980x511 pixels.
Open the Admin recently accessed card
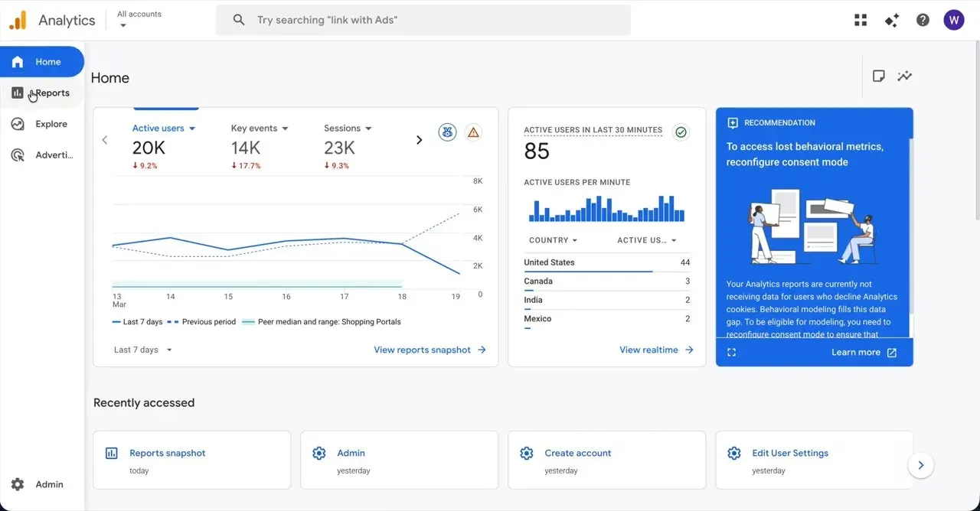[x=400, y=460]
